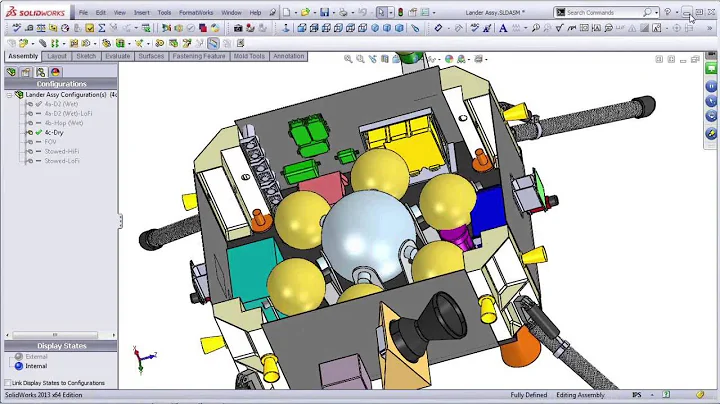Open the DisplayManager color ball tab icon

[56, 72]
